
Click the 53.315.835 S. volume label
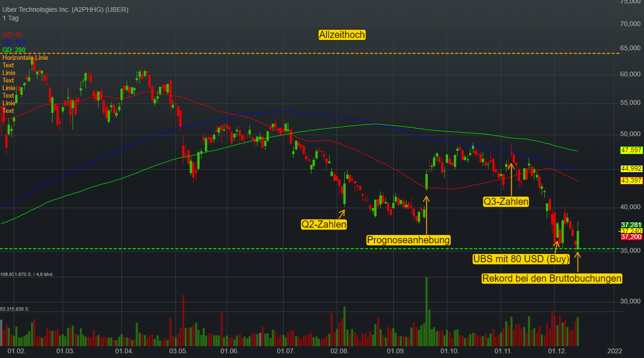[15, 309]
